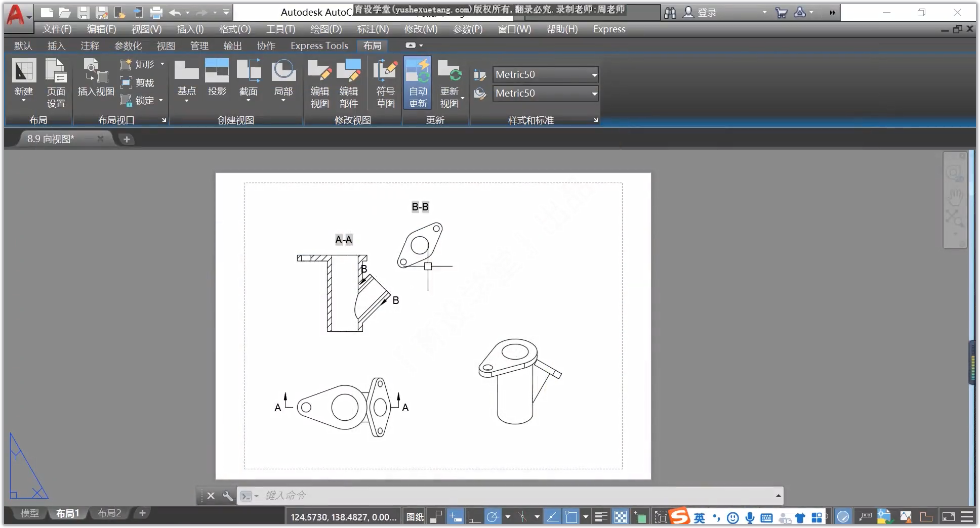Viewport: 980px width, 528px height.
Task: Expand the Undo history dropdown arrow
Action: coord(188,13)
